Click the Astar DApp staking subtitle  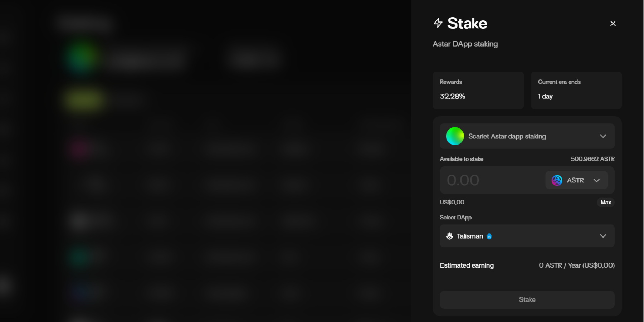(x=465, y=44)
